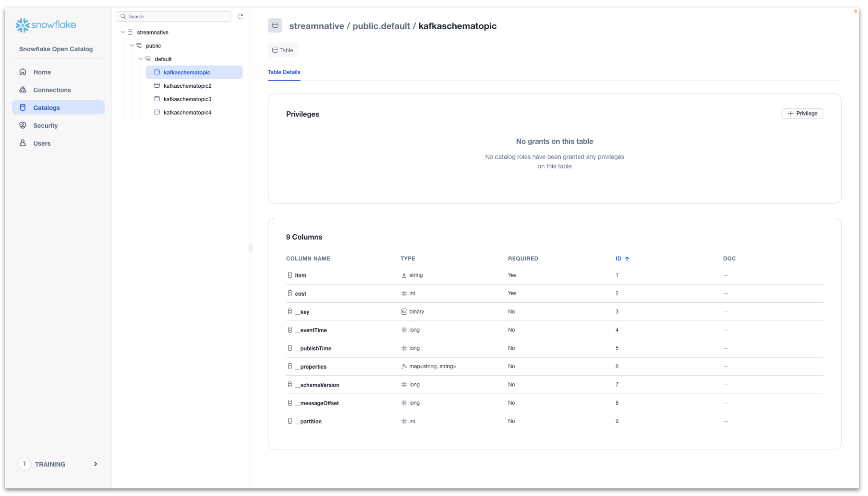868x496 pixels.
Task: Open the Security section
Action: pyautogui.click(x=23, y=126)
